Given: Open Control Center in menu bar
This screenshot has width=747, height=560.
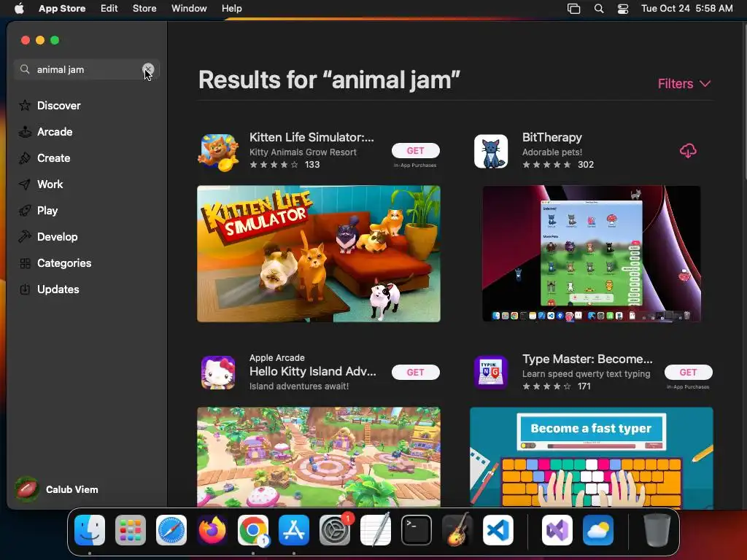Looking at the screenshot, I should pyautogui.click(x=623, y=9).
